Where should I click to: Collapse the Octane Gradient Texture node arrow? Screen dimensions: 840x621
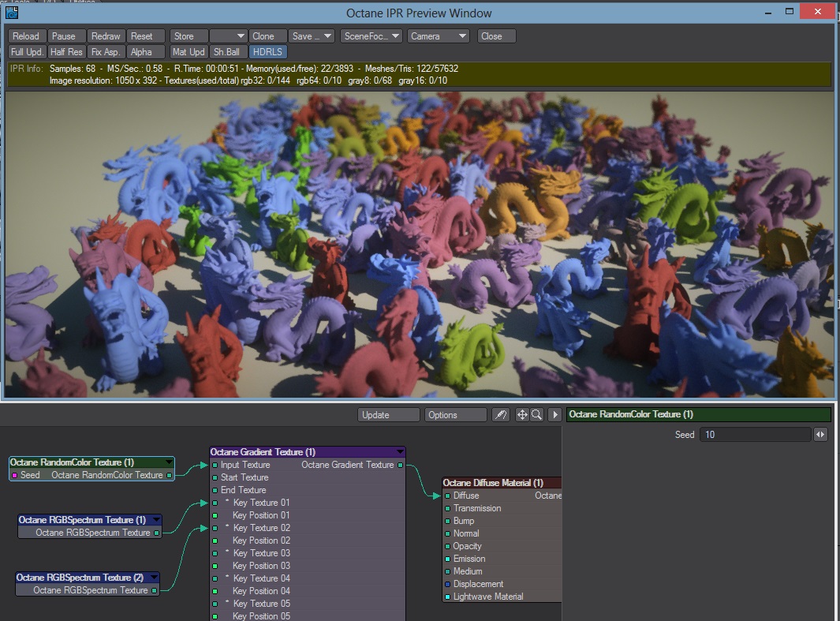400,452
